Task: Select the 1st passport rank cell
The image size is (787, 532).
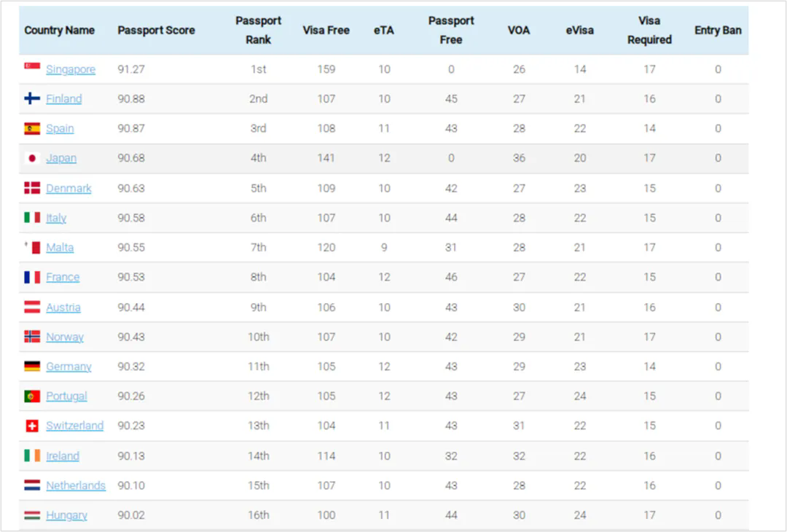Action: pyautogui.click(x=259, y=69)
